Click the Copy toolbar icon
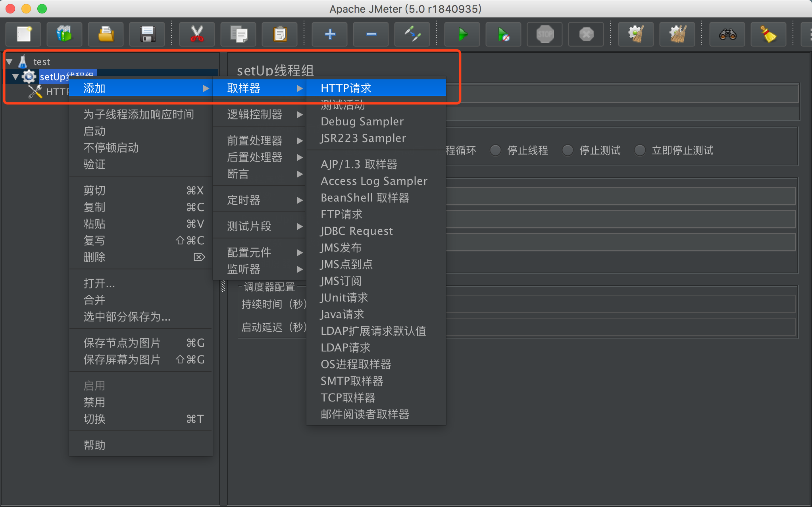Screen dimensions: 812x507 point(239,34)
